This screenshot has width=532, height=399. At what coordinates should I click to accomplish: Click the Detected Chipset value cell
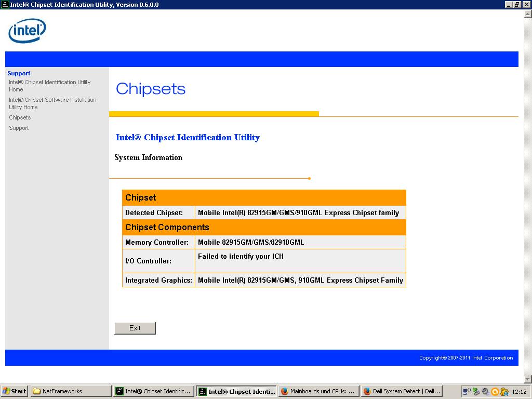tap(300, 212)
